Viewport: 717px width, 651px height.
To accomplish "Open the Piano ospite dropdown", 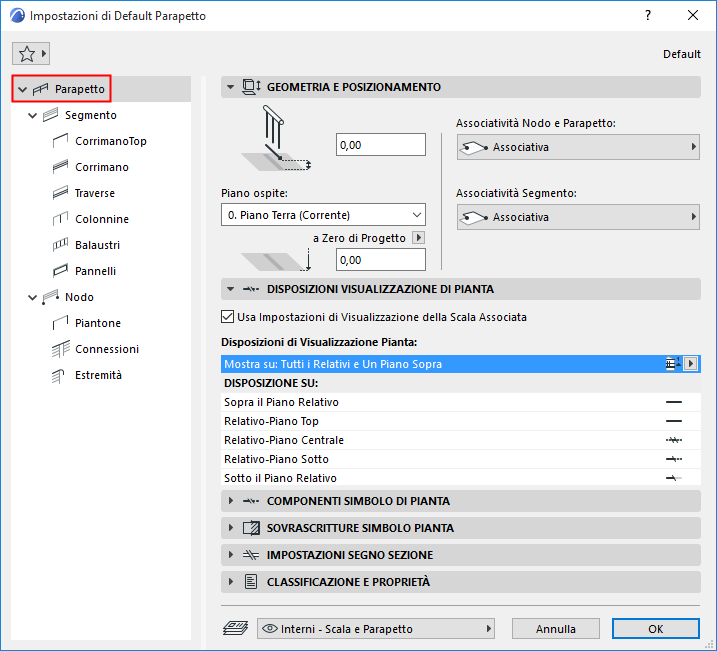I will tap(323, 215).
